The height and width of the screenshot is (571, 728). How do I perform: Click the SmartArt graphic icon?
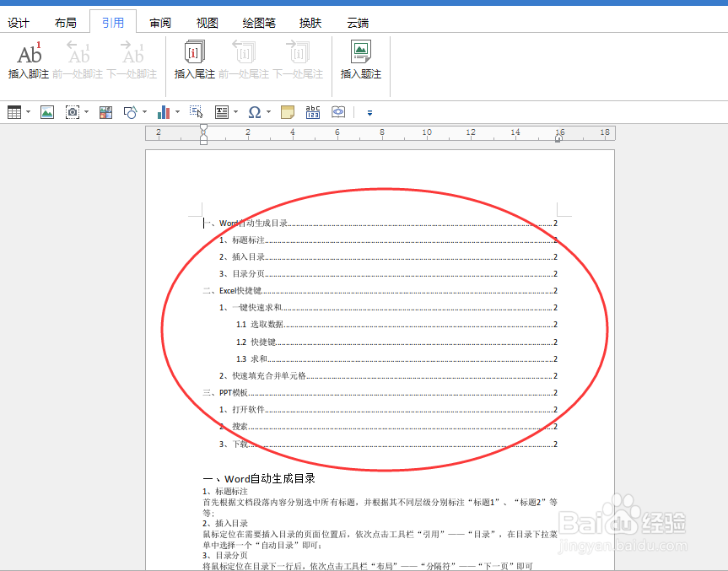coord(105,111)
